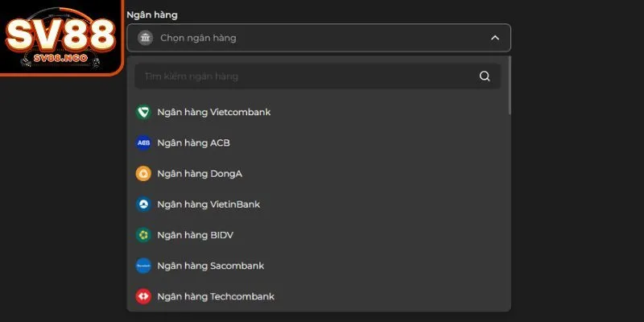Select Ngân hàng Vietcombank option
Viewport: 644px width, 322px height.
[319, 112]
